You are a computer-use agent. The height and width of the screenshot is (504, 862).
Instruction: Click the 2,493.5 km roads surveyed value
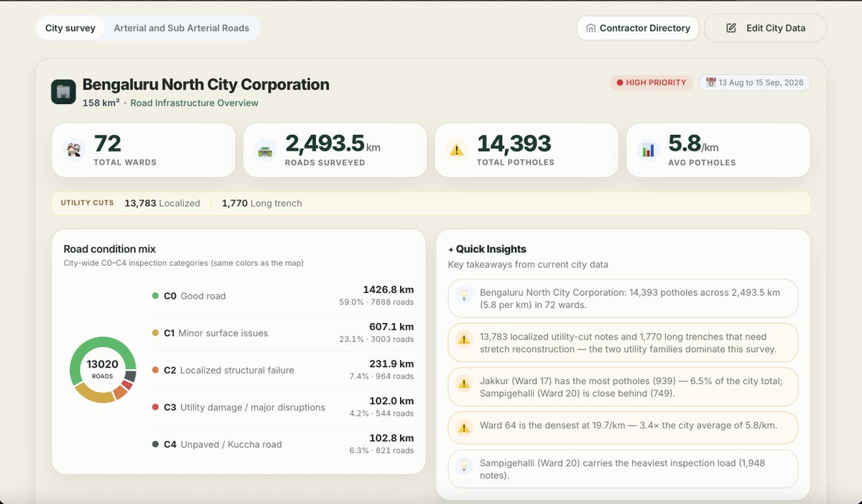pyautogui.click(x=333, y=144)
